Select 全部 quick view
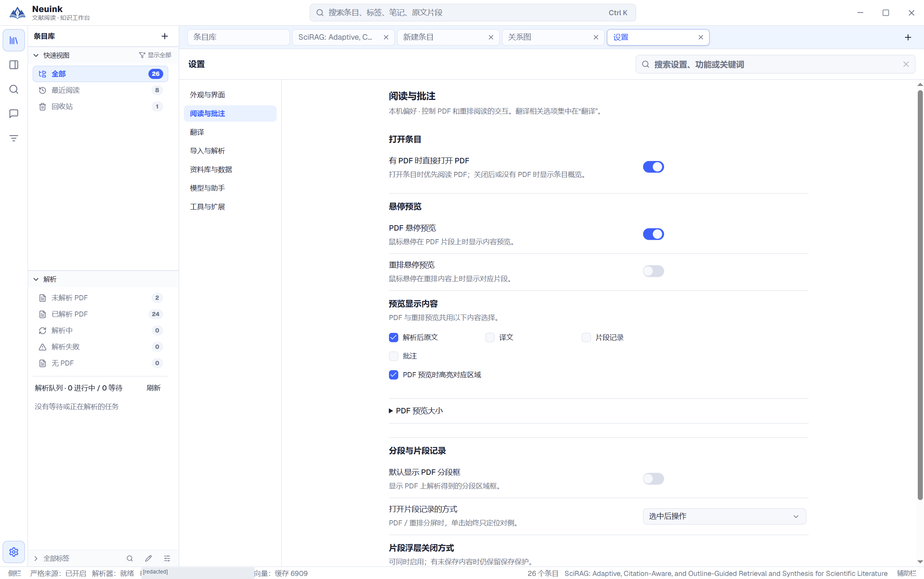 100,74
